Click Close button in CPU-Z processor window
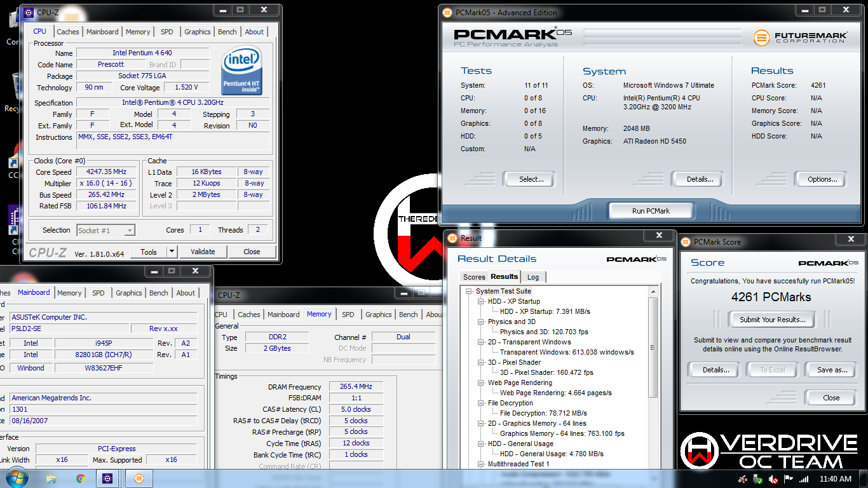The width and height of the screenshot is (868, 488). tap(252, 252)
